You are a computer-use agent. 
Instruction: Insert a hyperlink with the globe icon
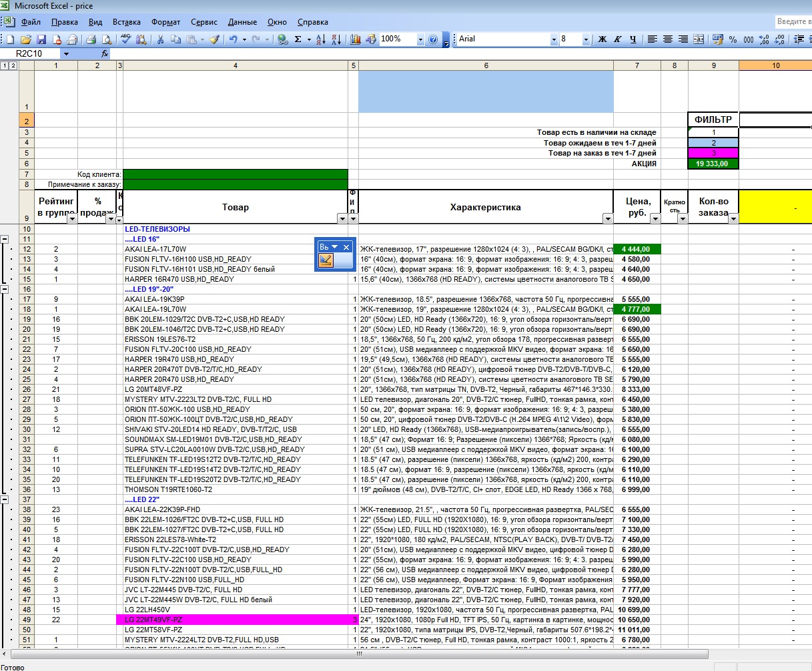click(282, 39)
